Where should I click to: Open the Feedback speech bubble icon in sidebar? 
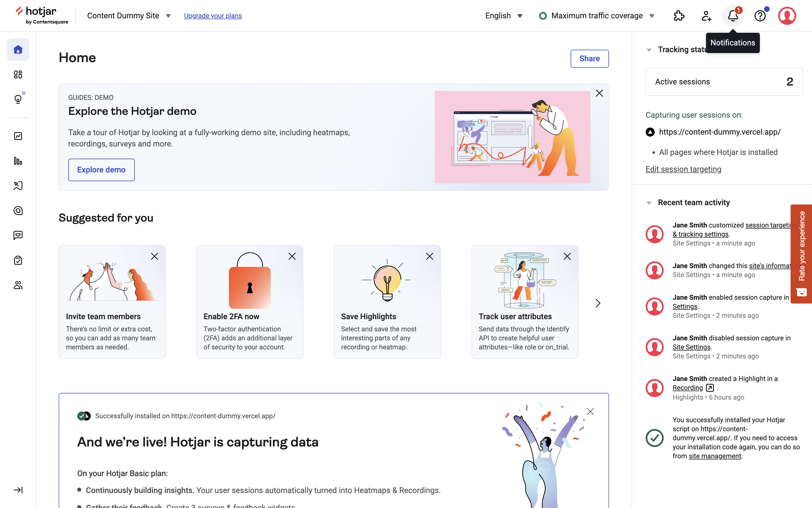[x=18, y=236]
